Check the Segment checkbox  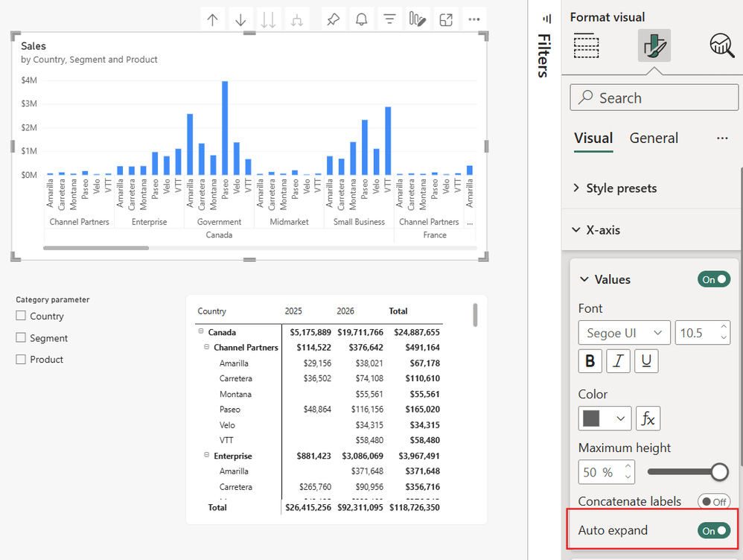point(21,337)
